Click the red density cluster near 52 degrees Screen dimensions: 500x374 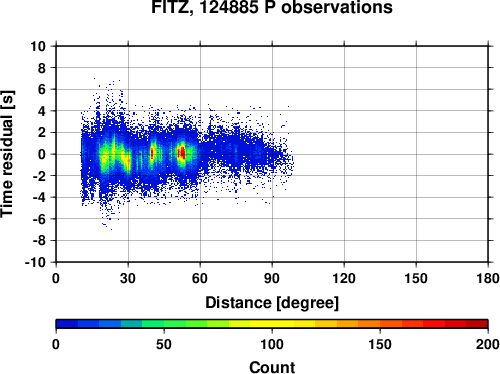click(x=181, y=153)
